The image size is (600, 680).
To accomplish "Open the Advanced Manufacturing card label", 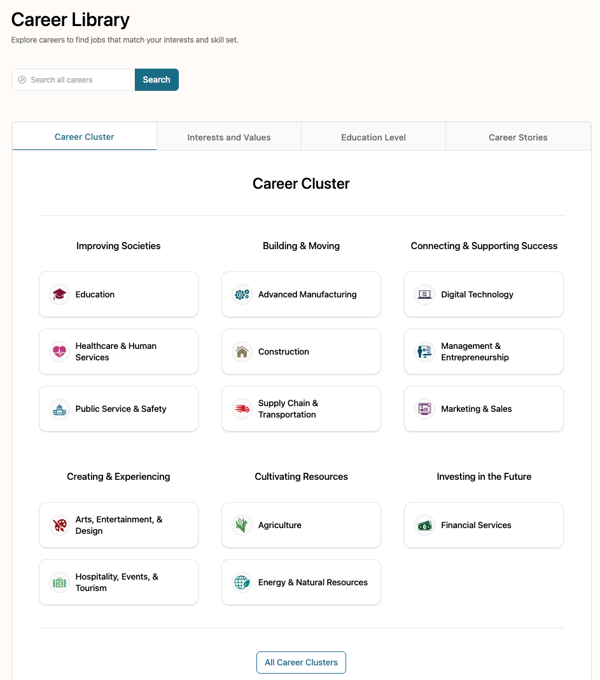I will point(307,294).
